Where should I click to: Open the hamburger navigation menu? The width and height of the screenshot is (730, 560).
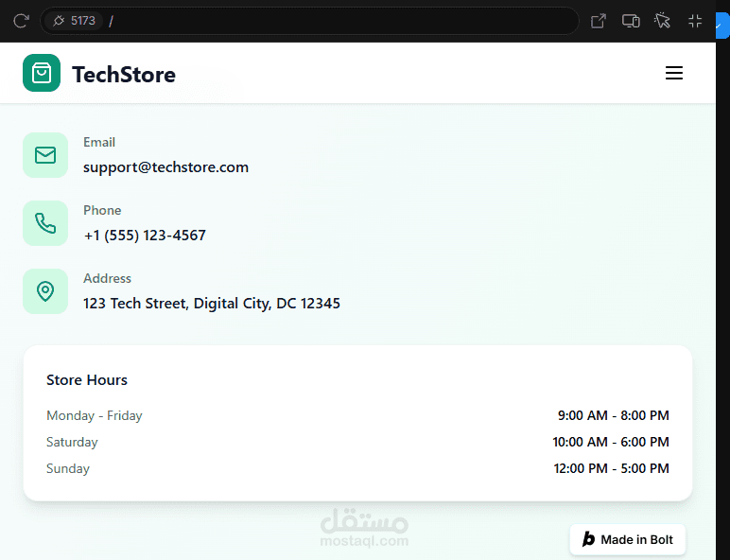tap(673, 73)
